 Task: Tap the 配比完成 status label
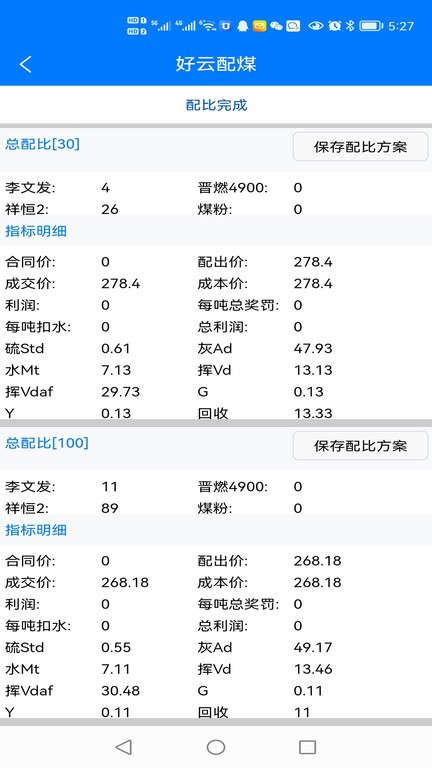point(216,105)
